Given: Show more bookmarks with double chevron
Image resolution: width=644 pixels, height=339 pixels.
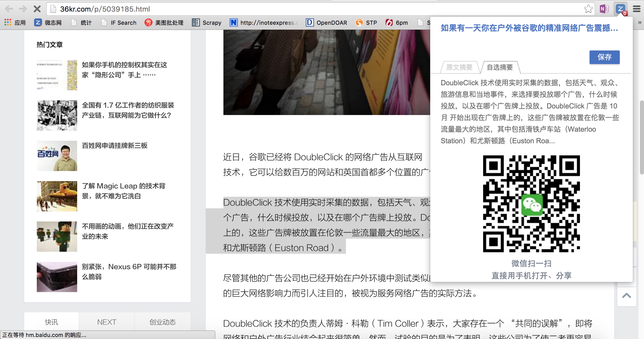Looking at the screenshot, I should pyautogui.click(x=639, y=23).
